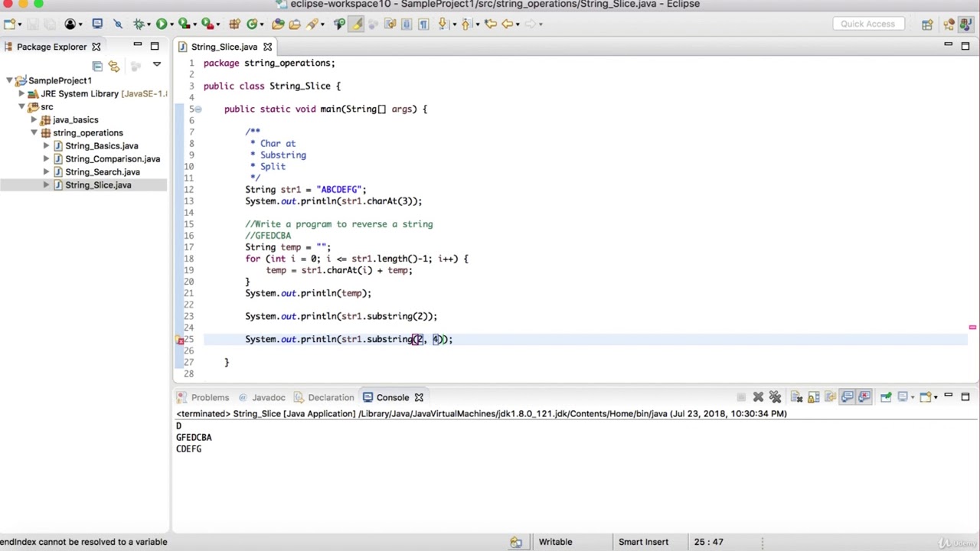The width and height of the screenshot is (980, 551).
Task: Click the monitor console toolbar icon
Action: click(98, 24)
